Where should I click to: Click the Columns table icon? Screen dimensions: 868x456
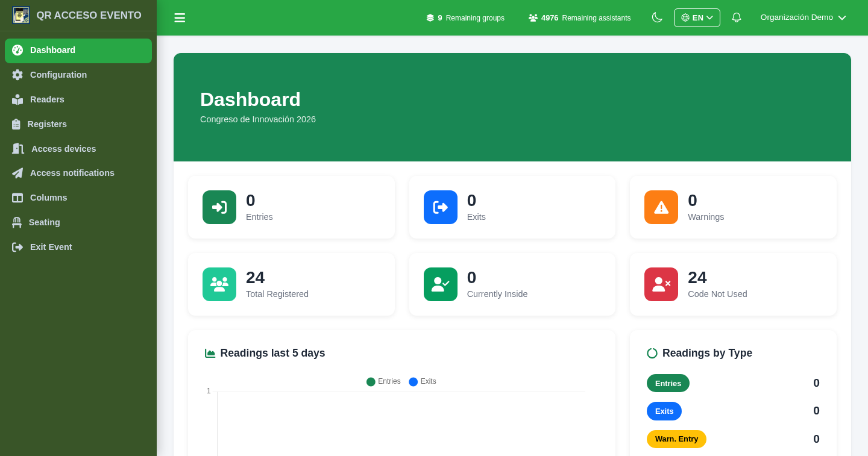point(17,198)
